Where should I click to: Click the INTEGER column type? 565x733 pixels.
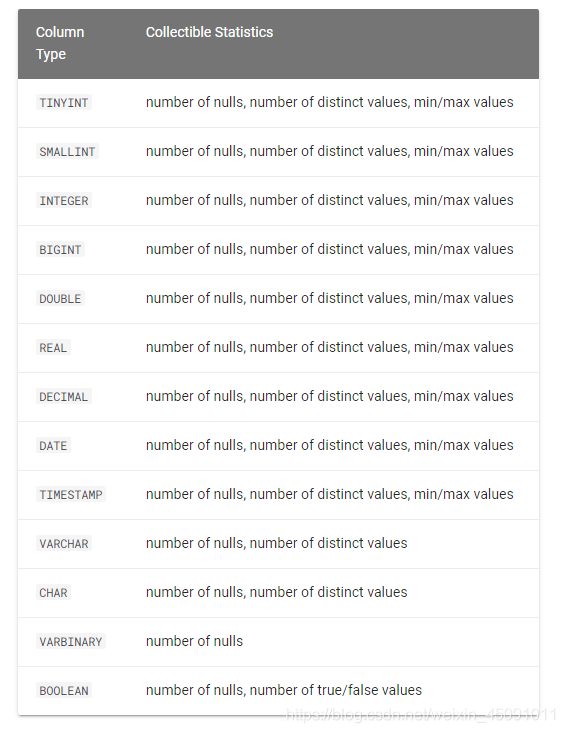(64, 201)
